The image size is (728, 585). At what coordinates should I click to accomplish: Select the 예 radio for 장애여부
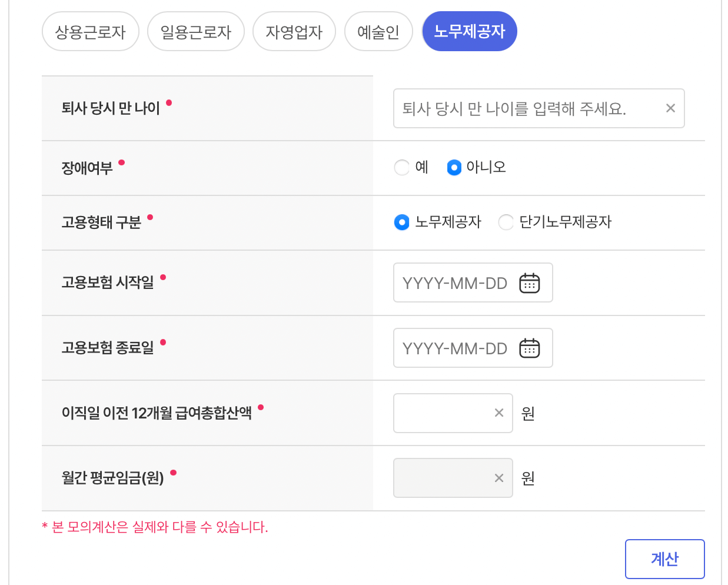[x=401, y=167]
